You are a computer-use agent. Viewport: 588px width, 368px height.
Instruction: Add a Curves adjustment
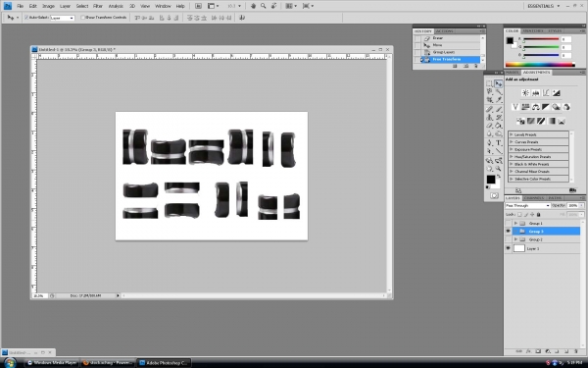[546, 93]
